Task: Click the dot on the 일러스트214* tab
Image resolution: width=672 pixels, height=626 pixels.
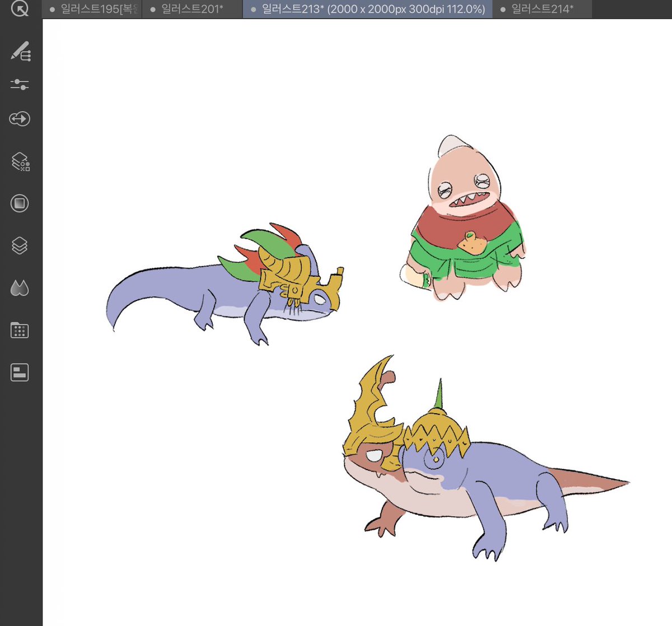Action: [503, 10]
